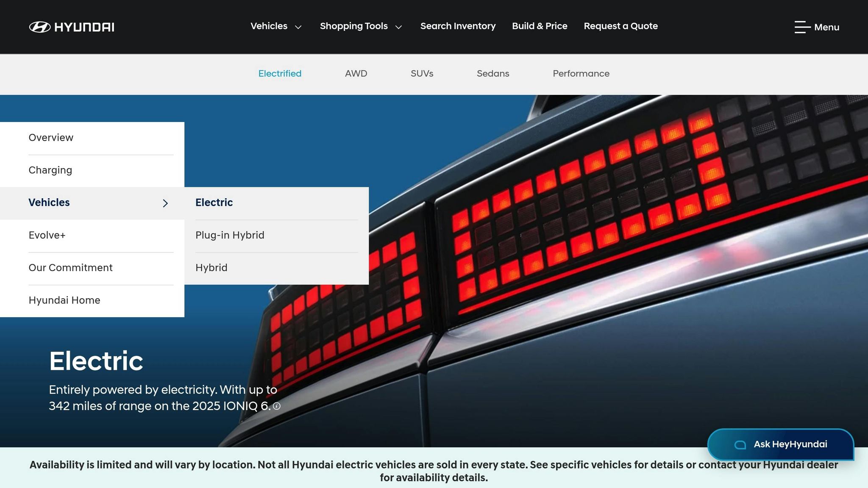The width and height of the screenshot is (868, 488).
Task: Choose Plug-in Hybrid in the submenu
Action: pos(276,236)
